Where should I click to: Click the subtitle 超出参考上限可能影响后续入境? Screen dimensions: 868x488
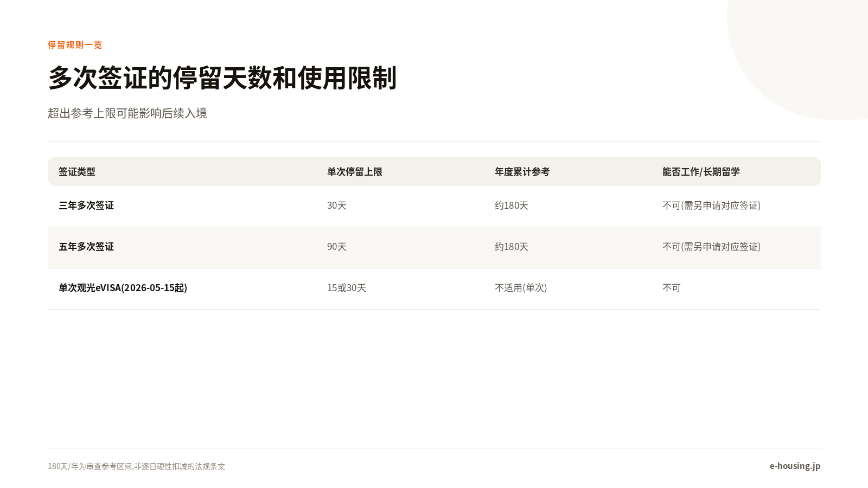pyautogui.click(x=127, y=113)
